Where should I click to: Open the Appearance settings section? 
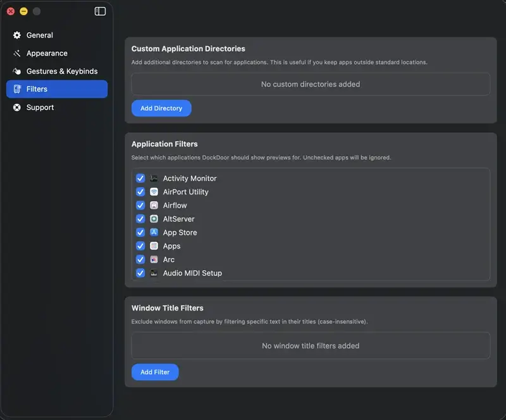tap(47, 54)
